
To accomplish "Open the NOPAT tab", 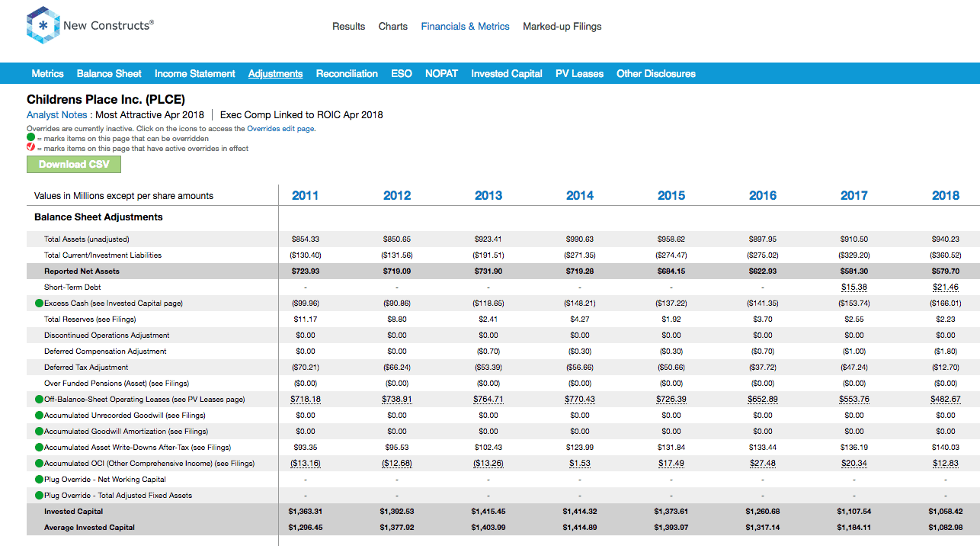I will click(x=442, y=74).
